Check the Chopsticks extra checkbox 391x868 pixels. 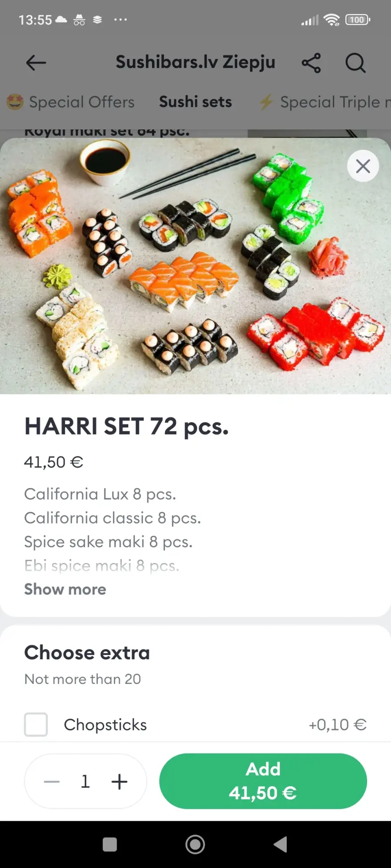tap(36, 724)
